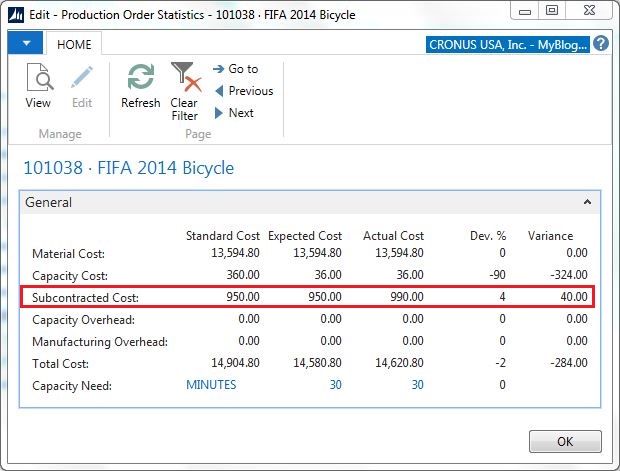Viewport: 620px width, 471px height.
Task: Click the Capacity Overhead label
Action: pyautogui.click(x=83, y=320)
